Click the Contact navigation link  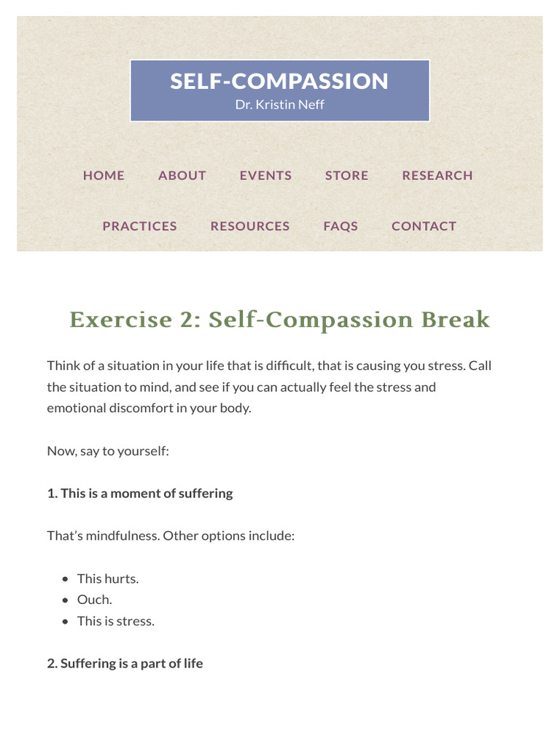(424, 226)
